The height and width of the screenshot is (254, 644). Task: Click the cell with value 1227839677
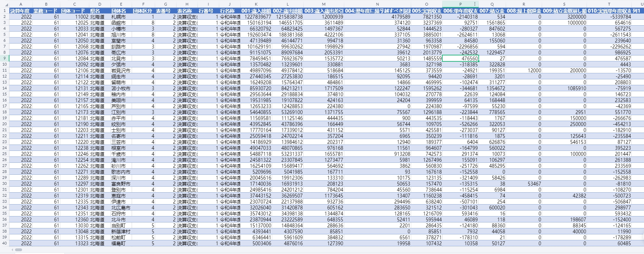pos(256,17)
